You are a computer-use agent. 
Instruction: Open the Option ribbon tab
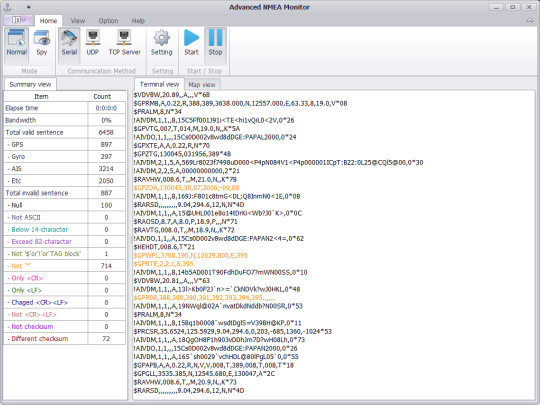point(108,21)
